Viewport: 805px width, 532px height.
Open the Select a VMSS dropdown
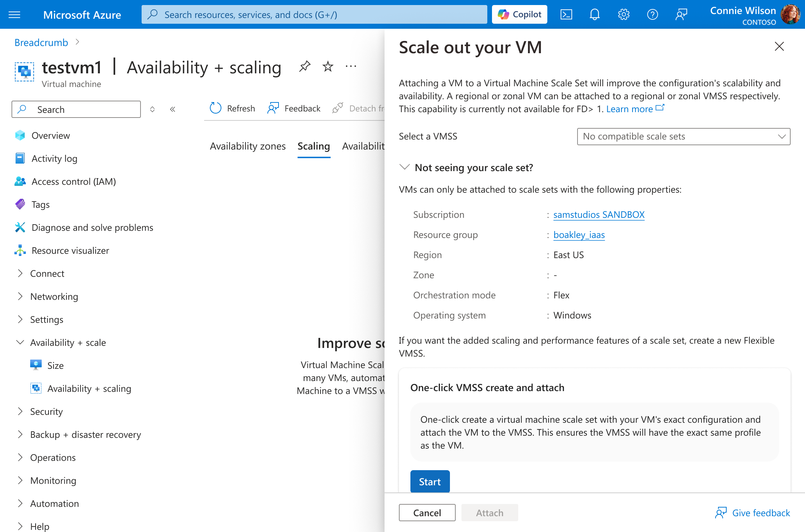684,137
